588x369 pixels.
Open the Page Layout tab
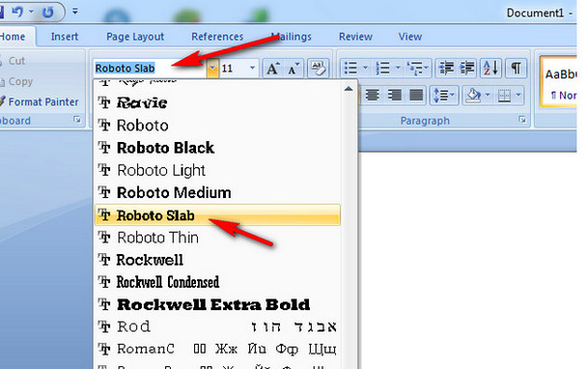135,36
